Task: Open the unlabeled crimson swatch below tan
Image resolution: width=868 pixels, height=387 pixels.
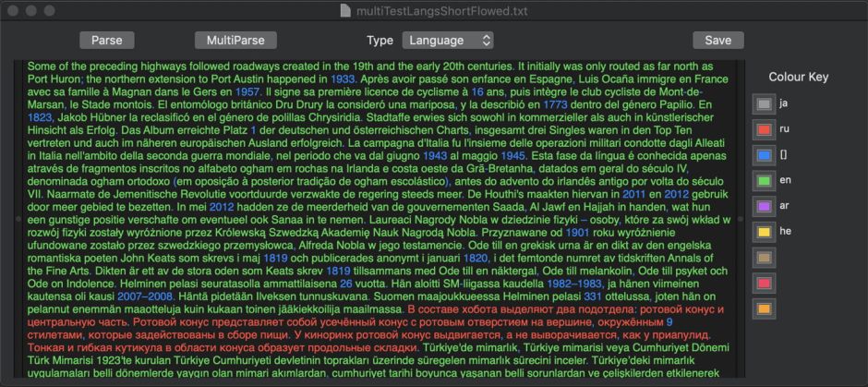Action: [x=764, y=283]
